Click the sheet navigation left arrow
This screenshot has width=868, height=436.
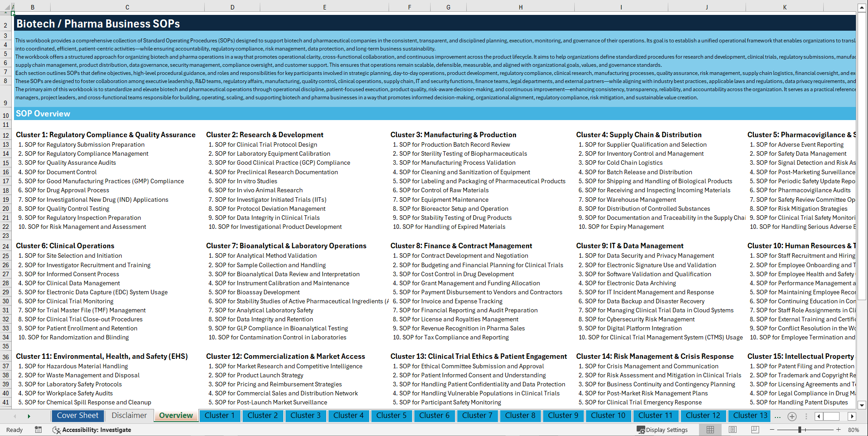tap(14, 416)
